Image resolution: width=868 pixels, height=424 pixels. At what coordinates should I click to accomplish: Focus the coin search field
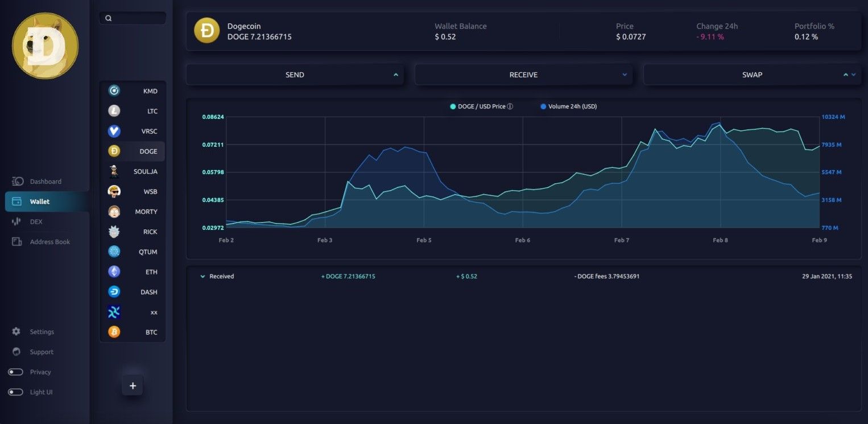click(x=133, y=18)
